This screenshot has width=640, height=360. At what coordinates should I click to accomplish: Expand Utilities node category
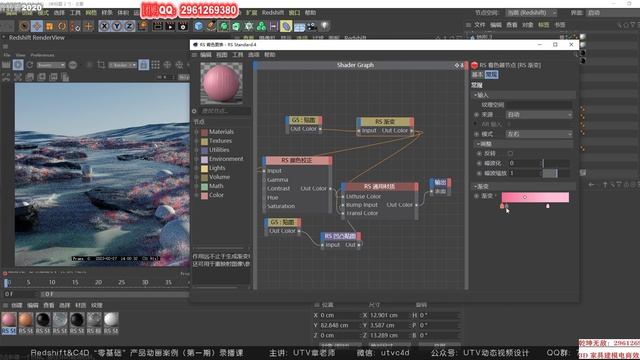click(x=196, y=150)
